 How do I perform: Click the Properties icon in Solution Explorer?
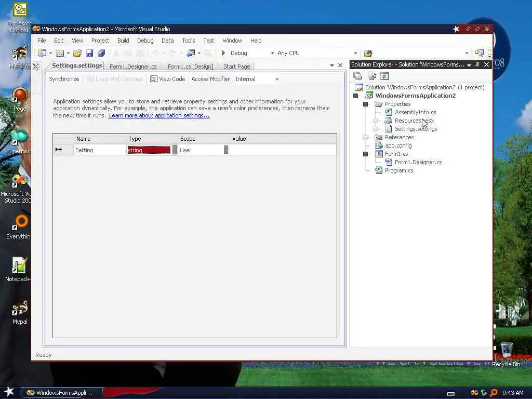(357, 76)
